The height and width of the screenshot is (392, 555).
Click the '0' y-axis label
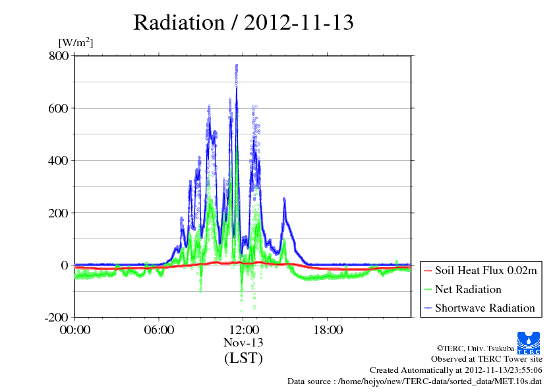coord(65,265)
